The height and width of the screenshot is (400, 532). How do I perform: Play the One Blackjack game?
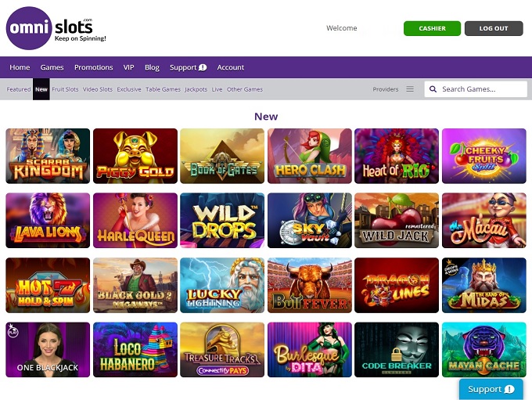48,350
